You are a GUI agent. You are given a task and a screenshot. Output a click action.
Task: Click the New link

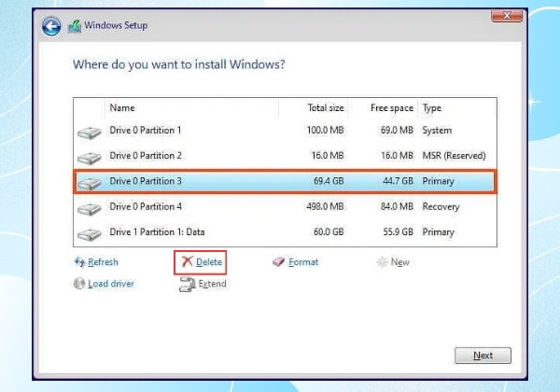click(400, 262)
